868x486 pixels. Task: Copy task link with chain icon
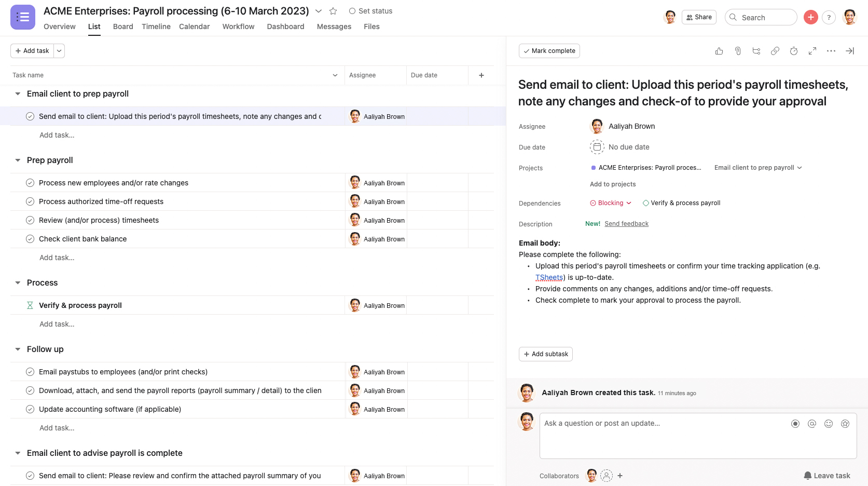click(775, 51)
